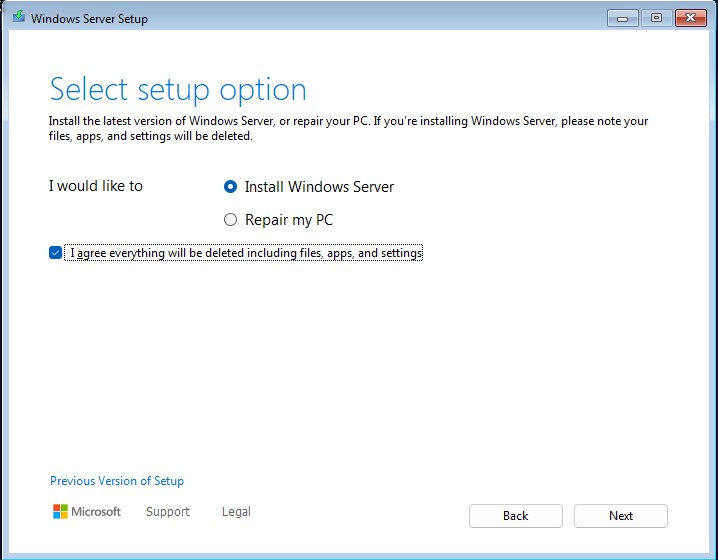
Task: Minimize the Windows Server Setup window
Action: (x=624, y=17)
